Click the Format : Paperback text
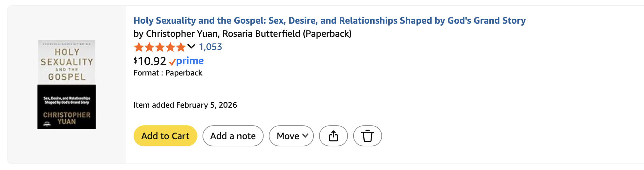 [x=168, y=73]
